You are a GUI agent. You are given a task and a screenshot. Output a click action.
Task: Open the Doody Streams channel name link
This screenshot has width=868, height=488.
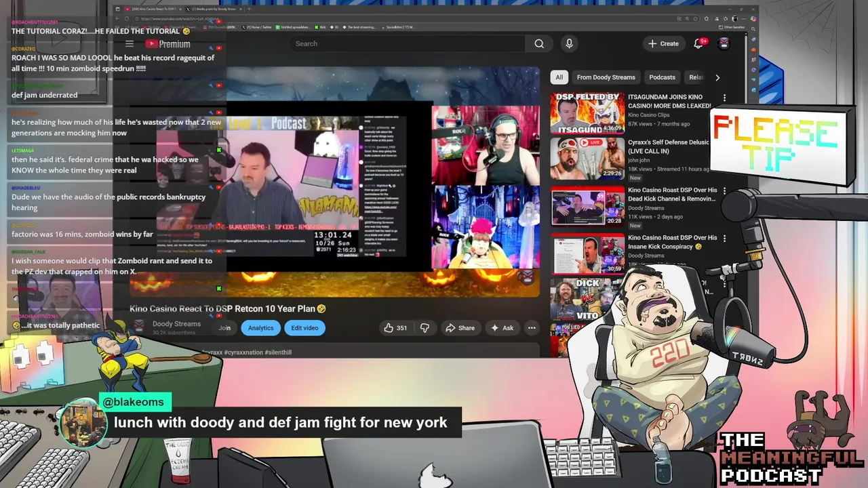coord(176,324)
